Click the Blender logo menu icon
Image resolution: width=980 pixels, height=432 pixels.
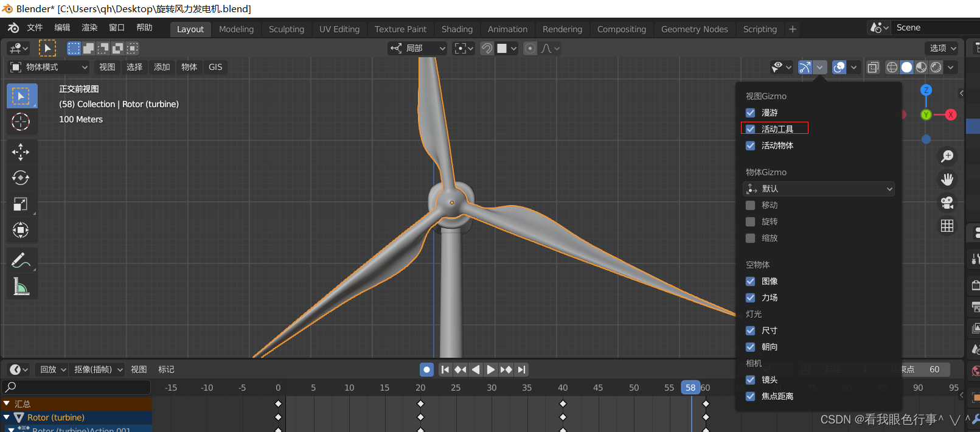13,28
